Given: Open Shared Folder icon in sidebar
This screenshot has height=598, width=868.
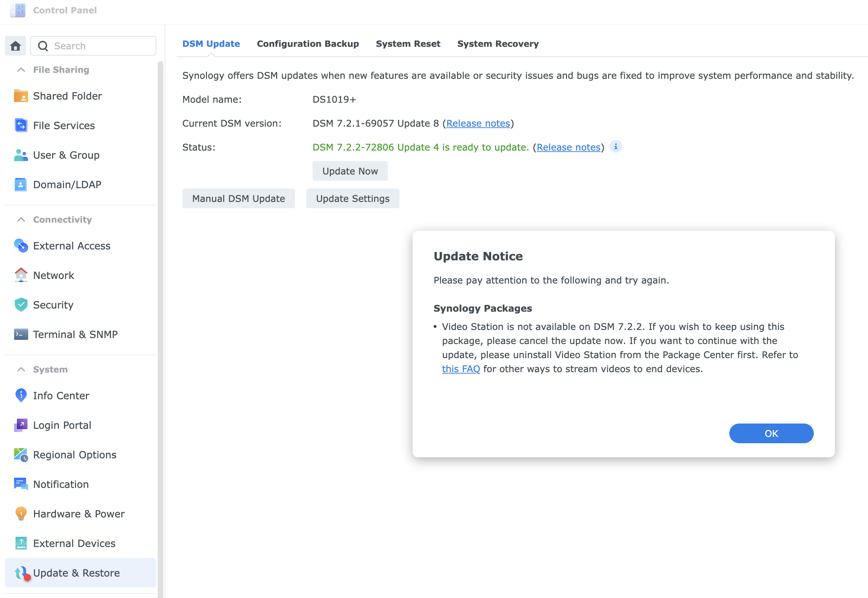Looking at the screenshot, I should [x=21, y=96].
